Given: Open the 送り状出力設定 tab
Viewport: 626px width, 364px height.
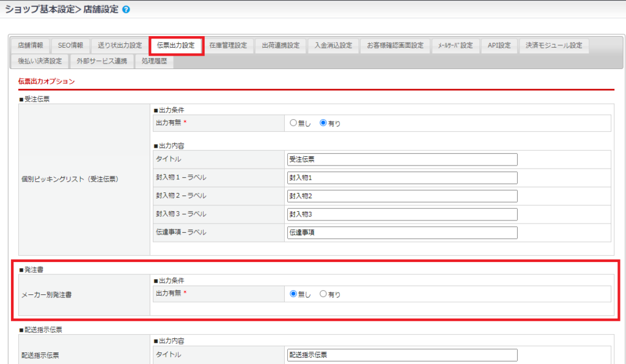Looking at the screenshot, I should tap(120, 46).
